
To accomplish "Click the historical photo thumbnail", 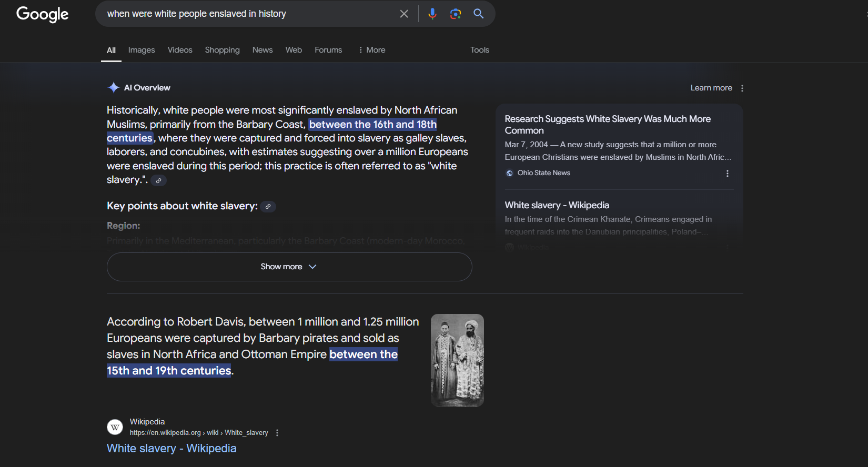I will [x=457, y=360].
